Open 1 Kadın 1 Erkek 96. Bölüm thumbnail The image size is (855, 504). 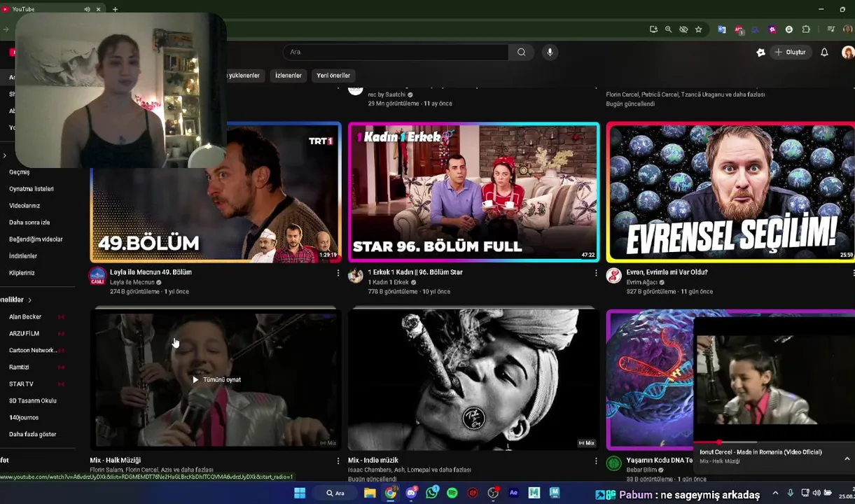pos(473,192)
